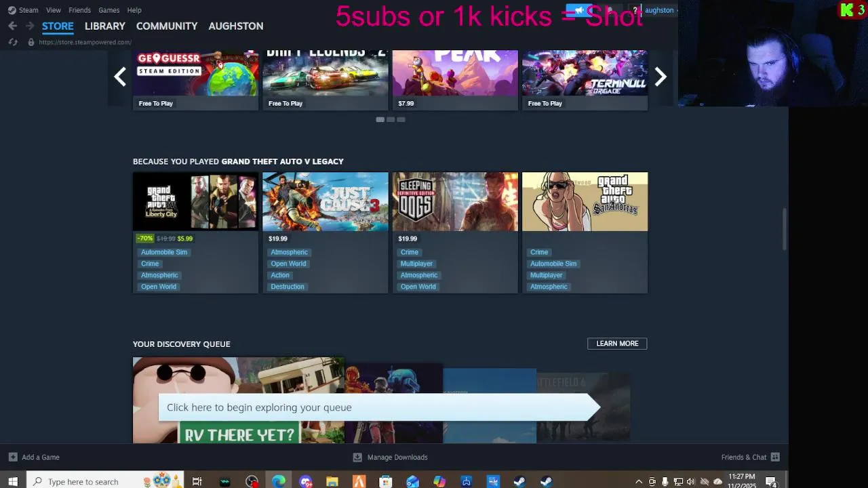
Task: Click the store page vertical scrollbar thumb
Action: click(785, 229)
